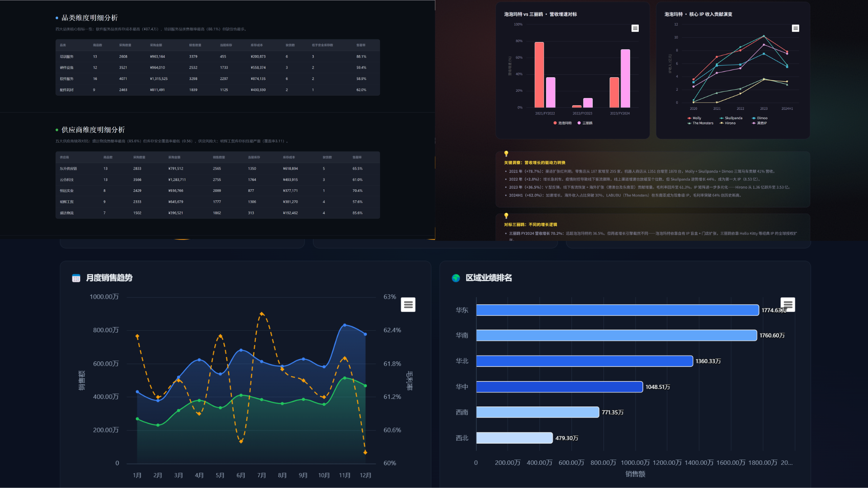Image resolution: width=868 pixels, height=488 pixels.
Task: Select the 云仓科技 supplier row
Action: pyautogui.click(x=217, y=180)
